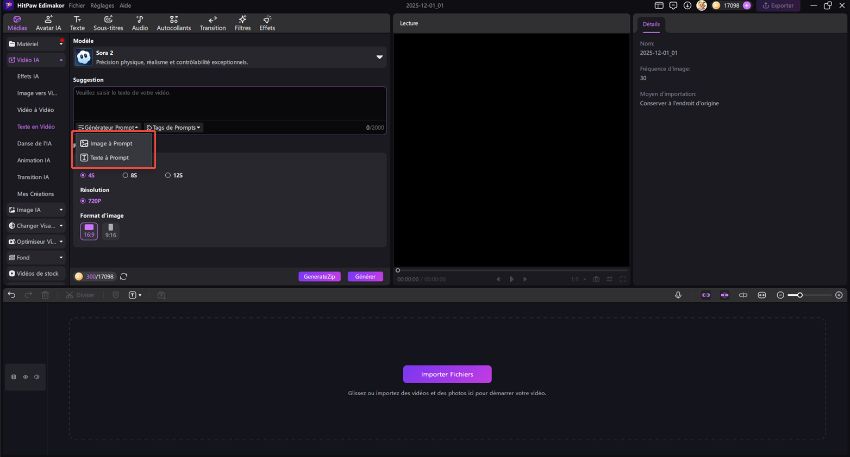Expand the Image IA section

tap(36, 210)
